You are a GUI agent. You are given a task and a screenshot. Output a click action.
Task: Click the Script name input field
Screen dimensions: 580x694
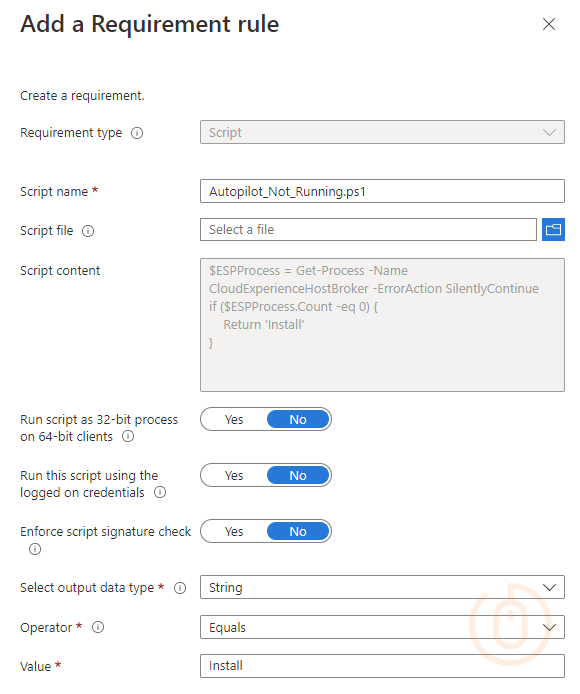(382, 191)
